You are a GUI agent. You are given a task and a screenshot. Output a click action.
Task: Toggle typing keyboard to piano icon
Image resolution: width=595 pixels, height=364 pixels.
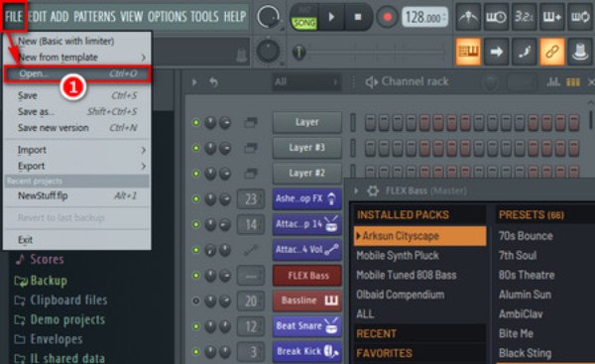click(468, 52)
